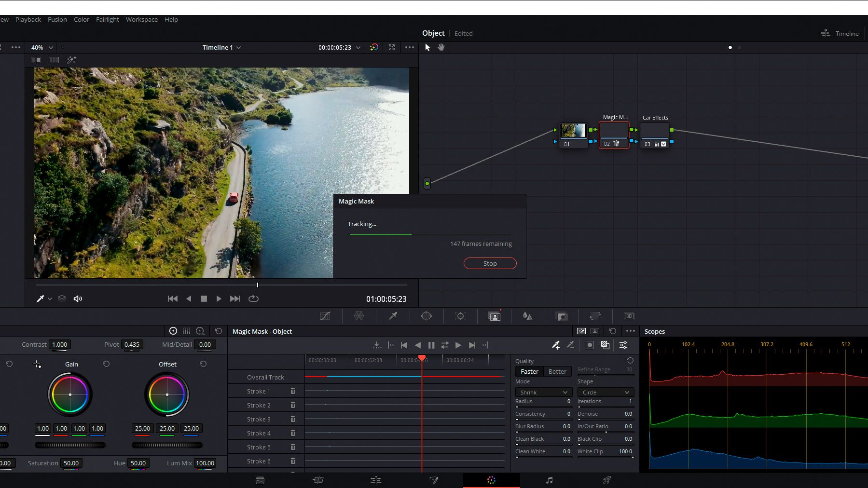Open the Color Warper palette
Image resolution: width=868 pixels, height=488 pixels.
(359, 316)
